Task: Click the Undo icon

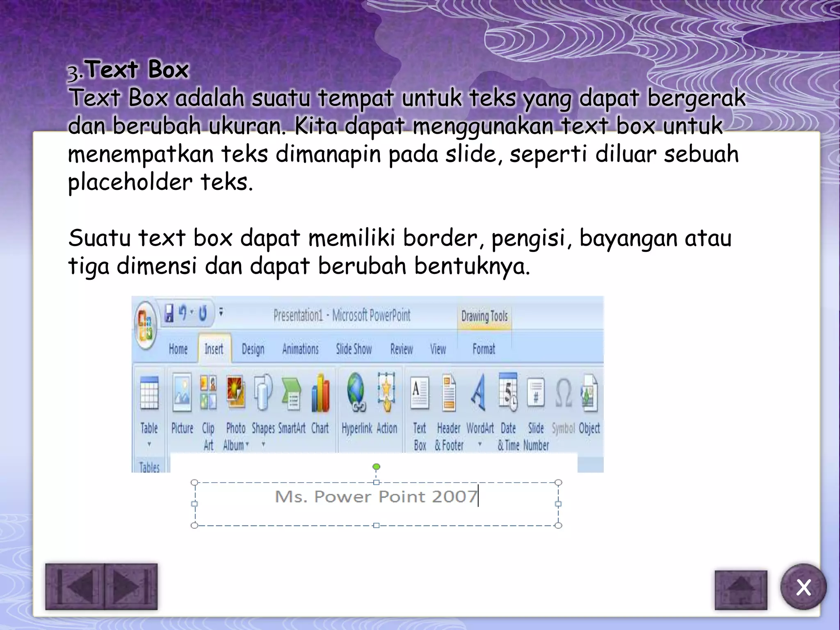Action: click(183, 313)
